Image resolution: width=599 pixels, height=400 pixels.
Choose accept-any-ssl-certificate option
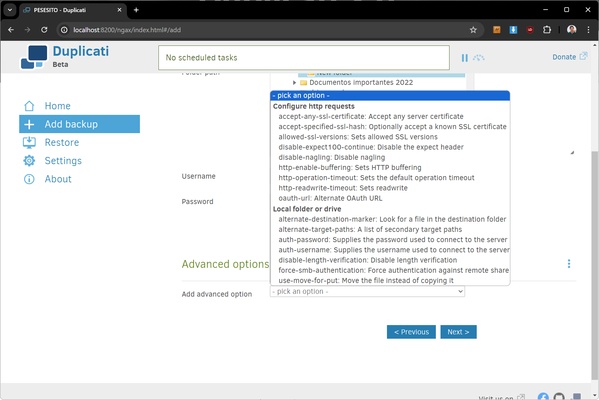pyautogui.click(x=371, y=117)
